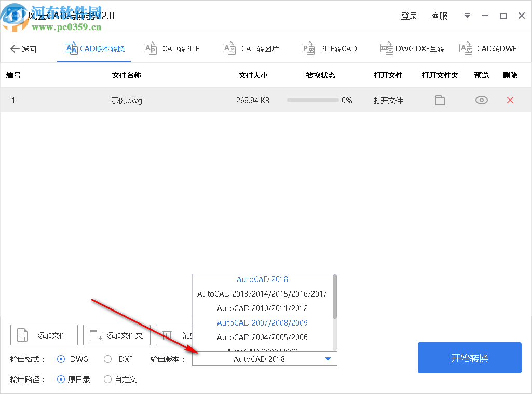Viewport: 532px width, 394px height.
Task: Click 添加文件 to add files
Action: (x=44, y=335)
